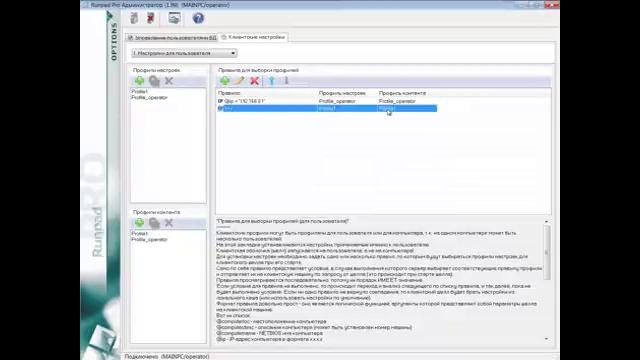Viewport: 640px width, 360px height.
Task: Switch to the DB users management tab
Action: (172, 38)
